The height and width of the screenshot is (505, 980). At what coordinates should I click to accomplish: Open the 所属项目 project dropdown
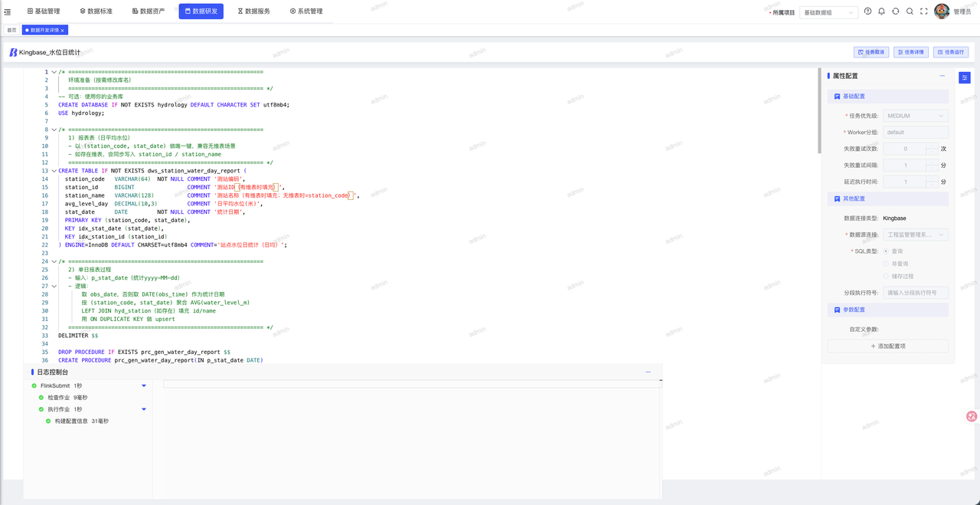(828, 12)
